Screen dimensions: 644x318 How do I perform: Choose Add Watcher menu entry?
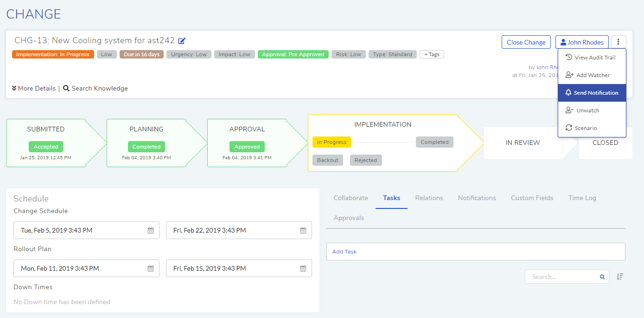point(592,75)
